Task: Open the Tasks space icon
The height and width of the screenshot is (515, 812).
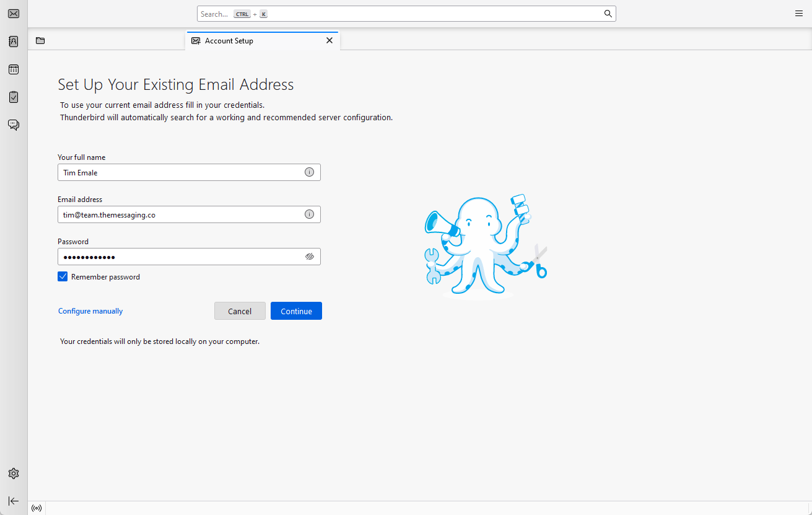Action: pyautogui.click(x=14, y=97)
